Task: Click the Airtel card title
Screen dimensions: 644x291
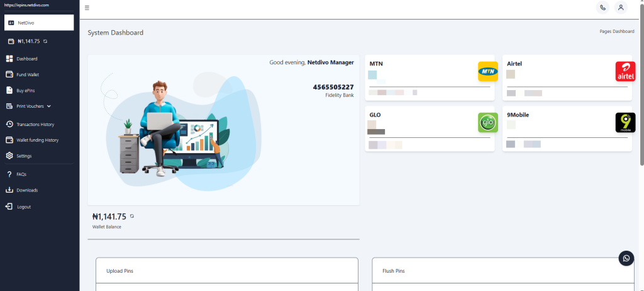Action: pos(514,64)
